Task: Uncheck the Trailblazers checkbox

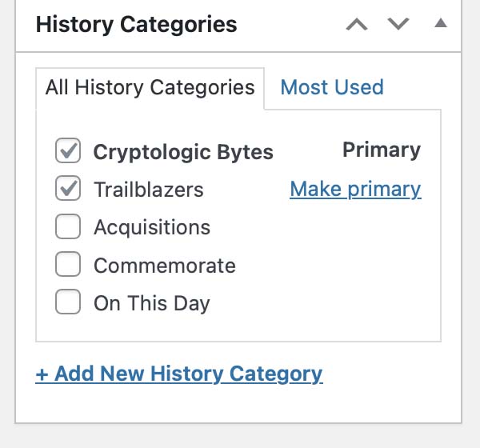Action: [68, 189]
